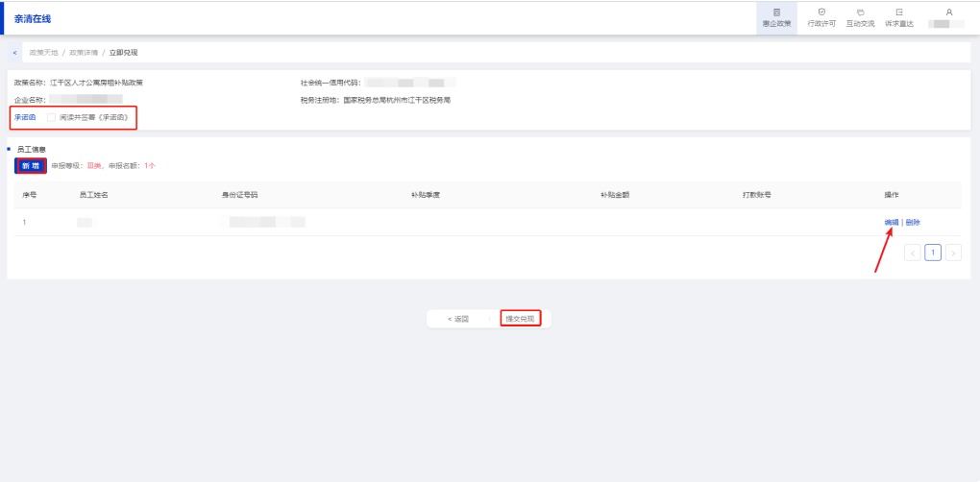Open 诉求直达 in the top bar
980x482 pixels.
pos(898,17)
